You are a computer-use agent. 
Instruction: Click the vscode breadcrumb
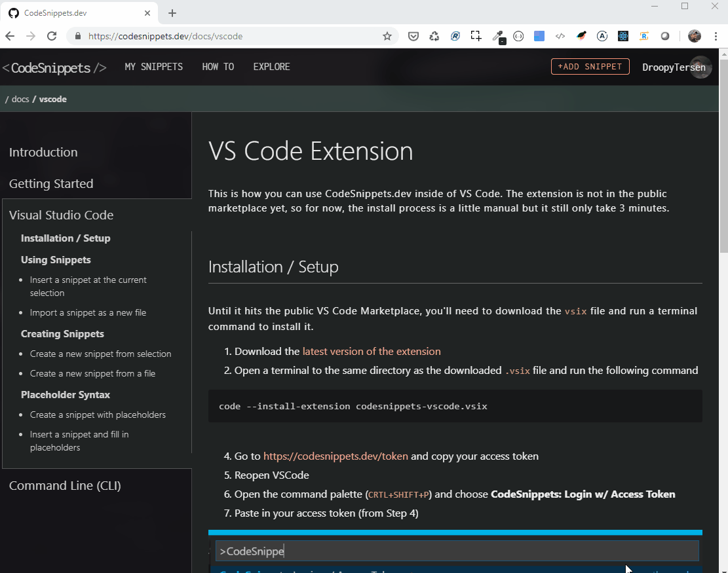coord(52,99)
